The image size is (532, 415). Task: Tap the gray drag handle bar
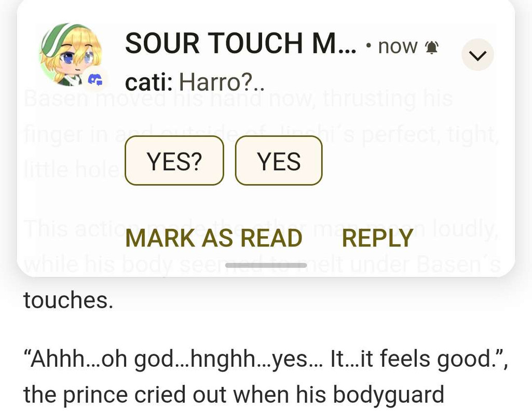[266, 265]
